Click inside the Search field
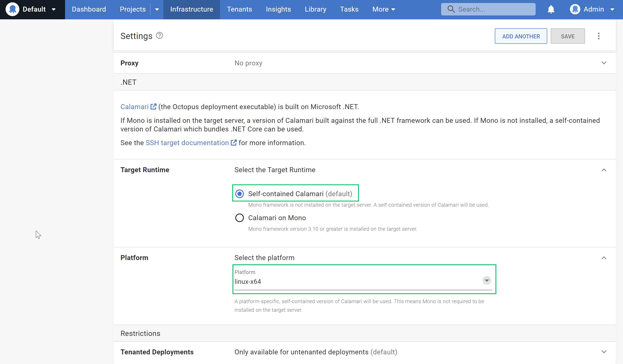This screenshot has width=623, height=364. click(488, 9)
